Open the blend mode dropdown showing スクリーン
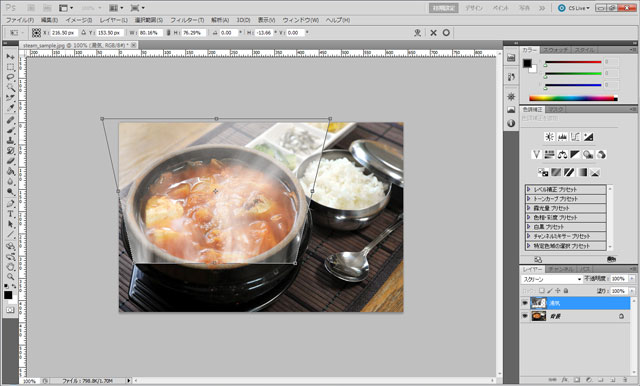The image size is (640, 386). point(552,279)
